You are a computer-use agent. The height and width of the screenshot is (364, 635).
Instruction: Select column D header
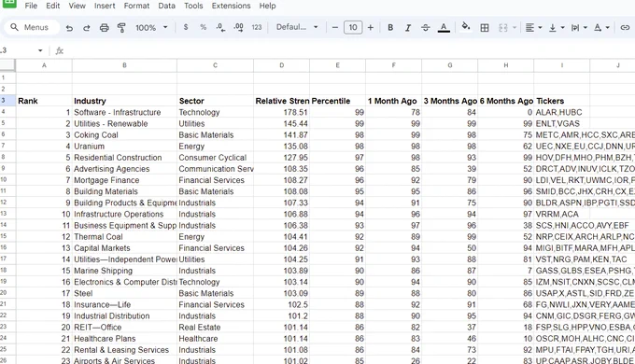(281, 65)
